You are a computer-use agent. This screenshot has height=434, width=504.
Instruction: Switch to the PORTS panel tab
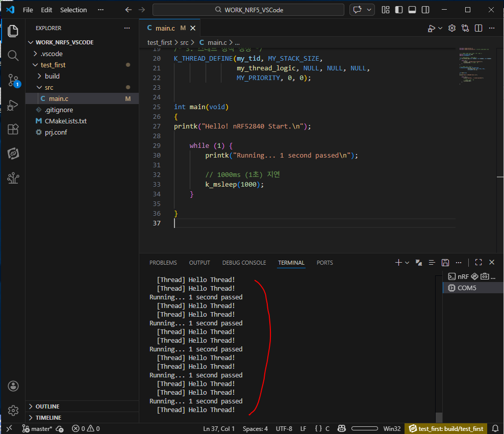[x=324, y=263]
